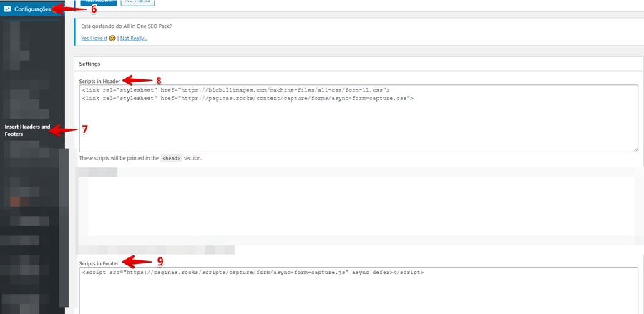Click the 'Yes I love it' link

pos(94,38)
